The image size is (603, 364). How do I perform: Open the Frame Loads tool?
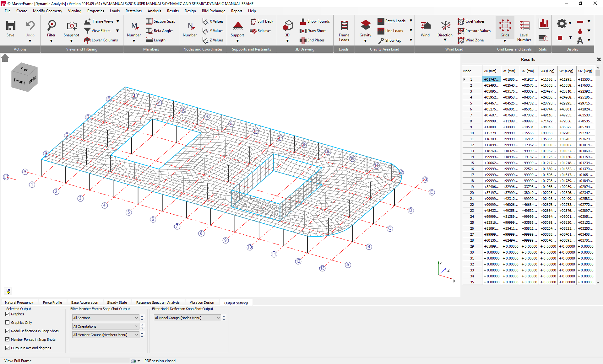coord(344,26)
